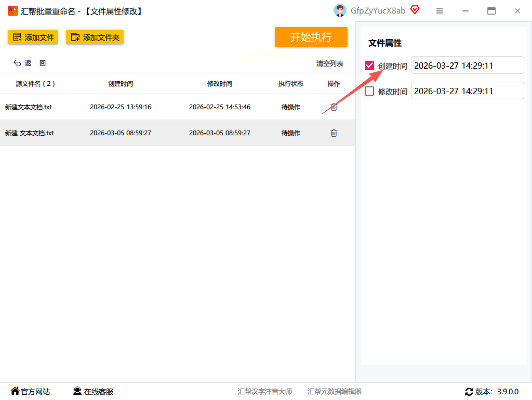
Task: Click the 操作 column header
Action: tap(334, 84)
